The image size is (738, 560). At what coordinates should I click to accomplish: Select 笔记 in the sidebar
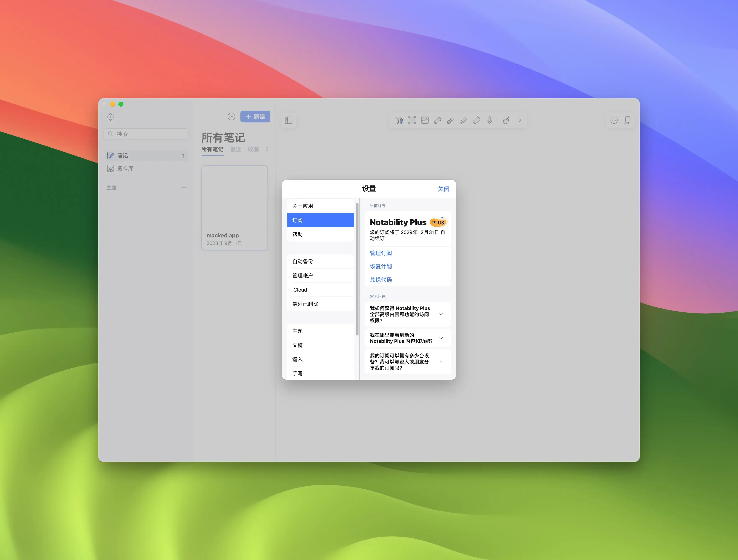click(146, 156)
